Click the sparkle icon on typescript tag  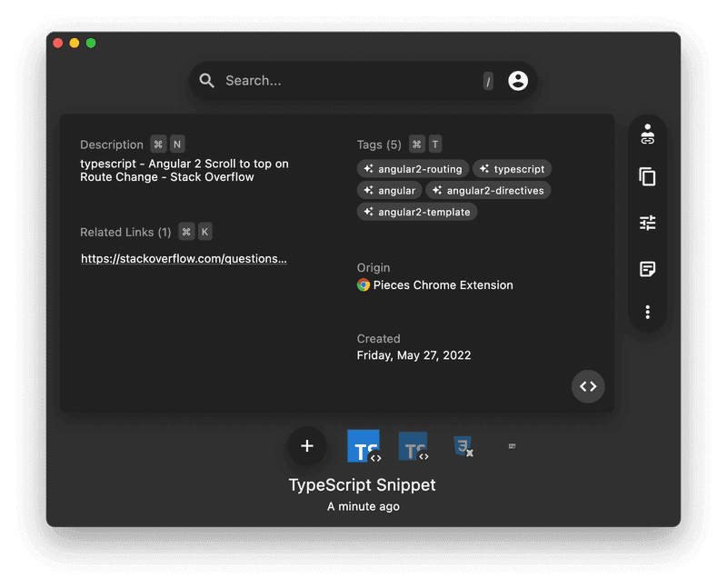pyautogui.click(x=484, y=169)
